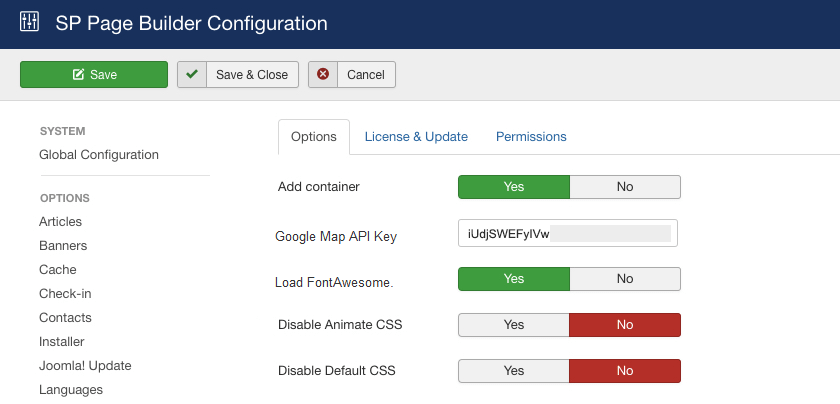Image resolution: width=840 pixels, height=404 pixels.
Task: Open the License & Update tab
Action: tap(416, 137)
